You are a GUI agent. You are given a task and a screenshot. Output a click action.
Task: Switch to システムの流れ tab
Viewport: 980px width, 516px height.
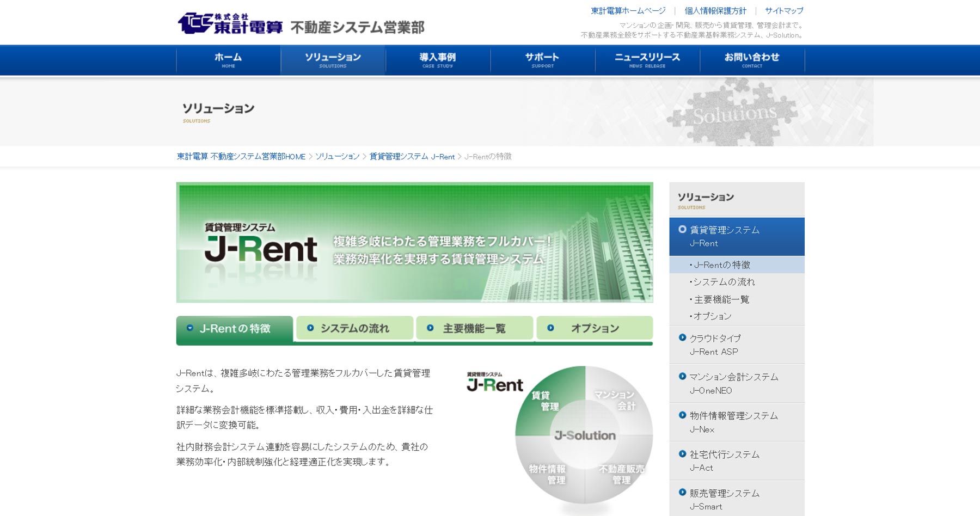(x=354, y=328)
